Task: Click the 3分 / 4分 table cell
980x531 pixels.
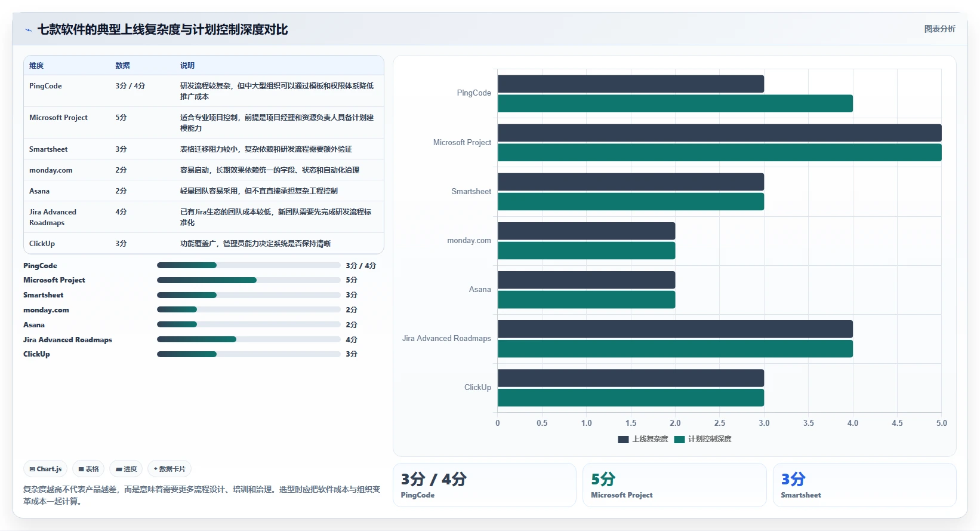Action: pyautogui.click(x=130, y=86)
